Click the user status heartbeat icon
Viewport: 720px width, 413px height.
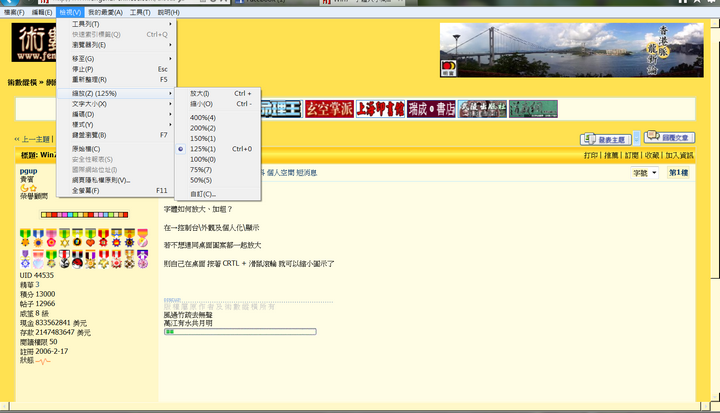coord(43,362)
